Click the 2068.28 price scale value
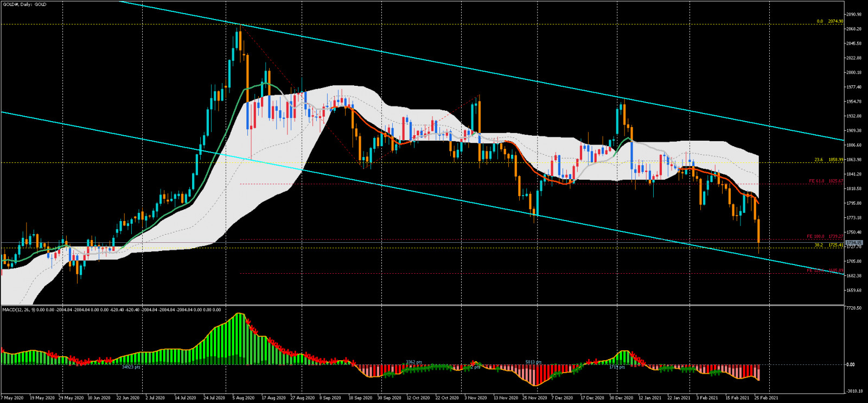The width and height of the screenshot is (868, 403). click(x=854, y=29)
